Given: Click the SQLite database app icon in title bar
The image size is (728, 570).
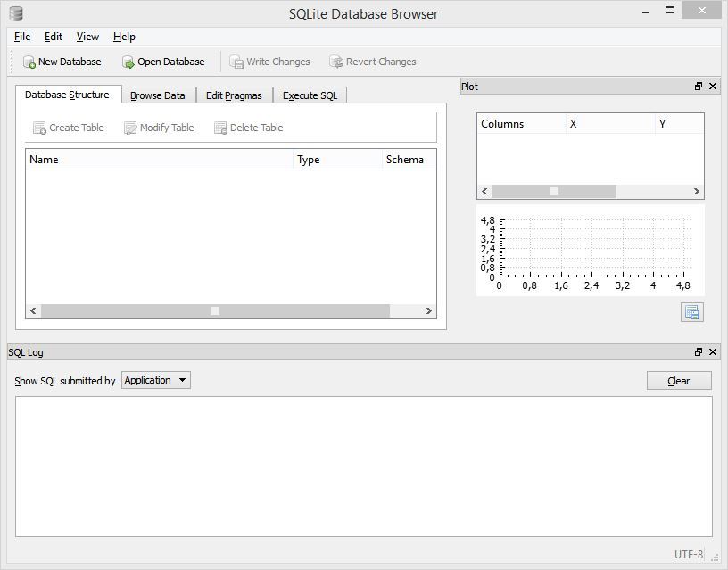Looking at the screenshot, I should (x=16, y=13).
